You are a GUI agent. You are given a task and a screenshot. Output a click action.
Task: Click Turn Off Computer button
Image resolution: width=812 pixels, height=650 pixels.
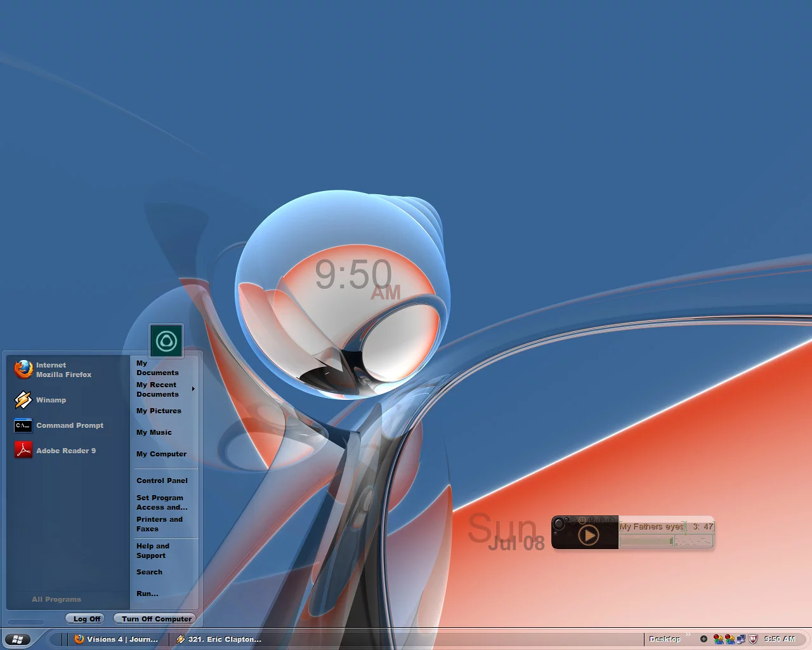(155, 619)
